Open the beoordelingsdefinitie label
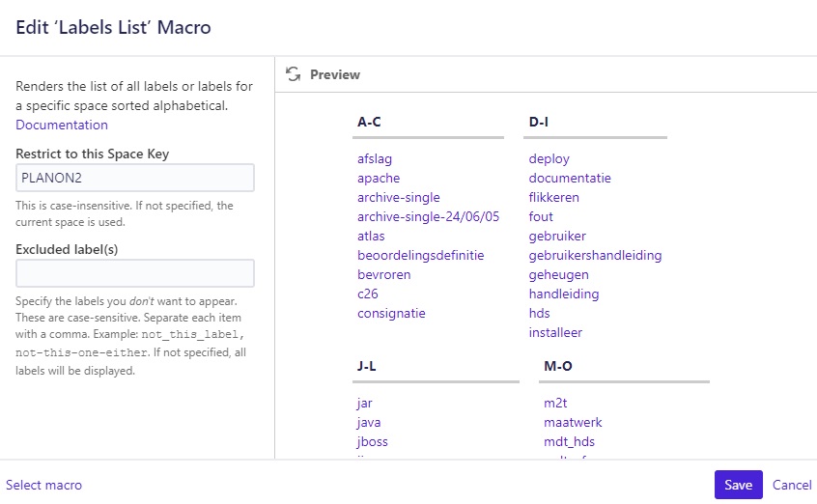The width and height of the screenshot is (817, 504). 421,256
